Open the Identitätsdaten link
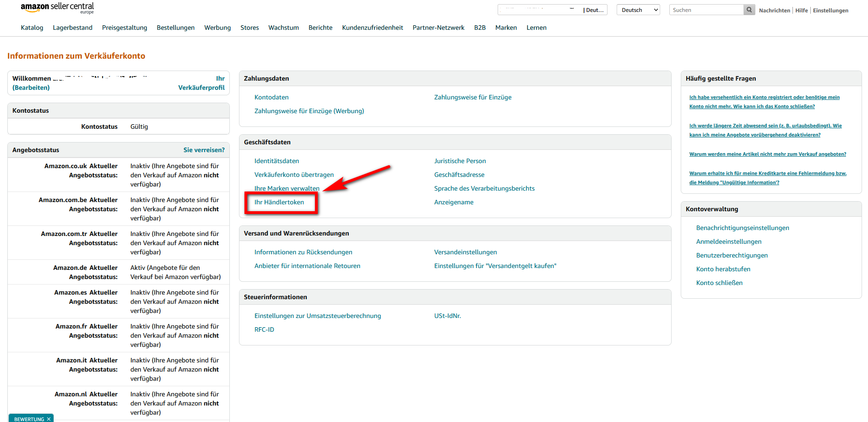This screenshot has height=422, width=868. [x=277, y=161]
